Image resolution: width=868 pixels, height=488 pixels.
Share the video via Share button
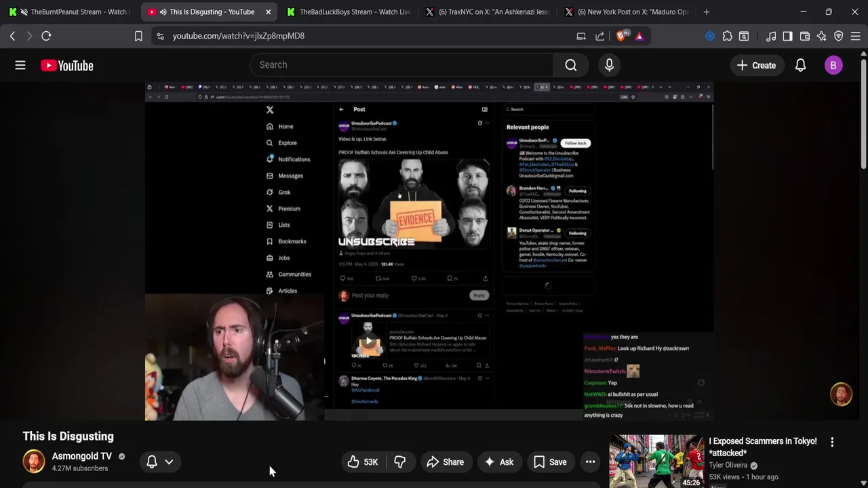445,462
